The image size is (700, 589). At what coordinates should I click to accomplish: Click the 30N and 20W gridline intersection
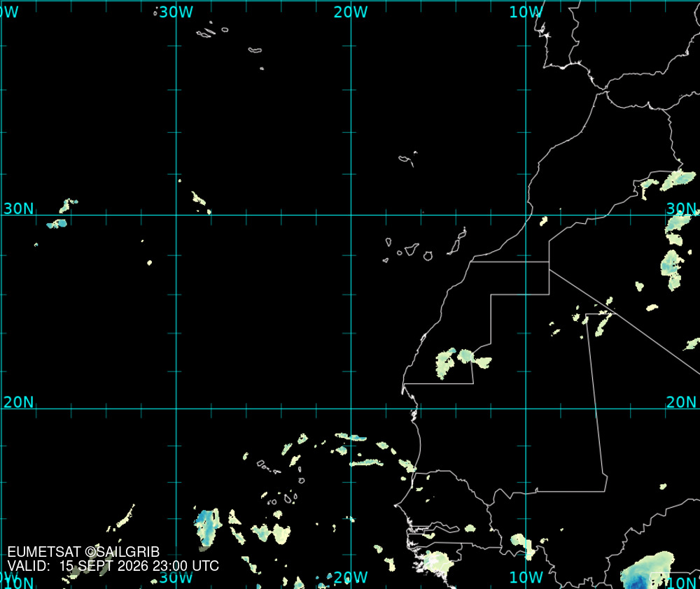coord(351,215)
